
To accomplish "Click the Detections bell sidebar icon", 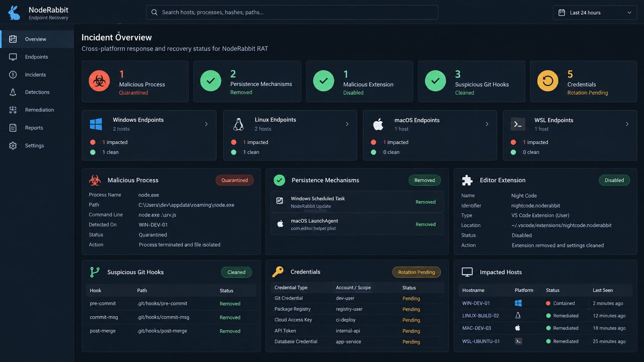I will pyautogui.click(x=13, y=92).
